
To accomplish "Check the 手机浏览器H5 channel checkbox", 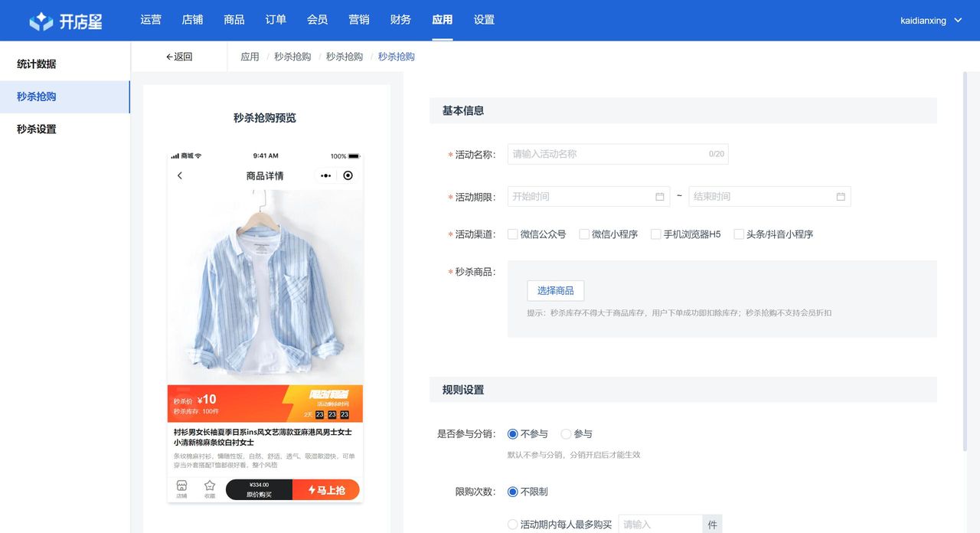I will point(655,234).
